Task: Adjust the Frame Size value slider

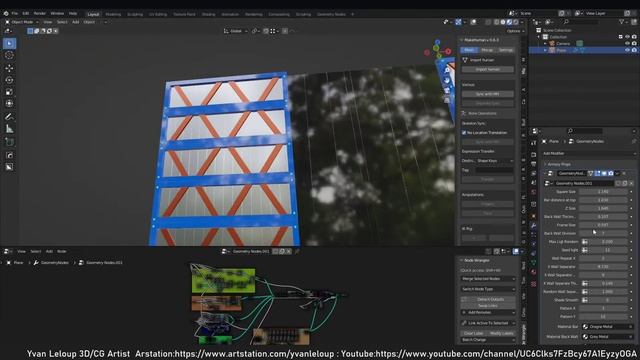Action: pyautogui.click(x=603, y=225)
